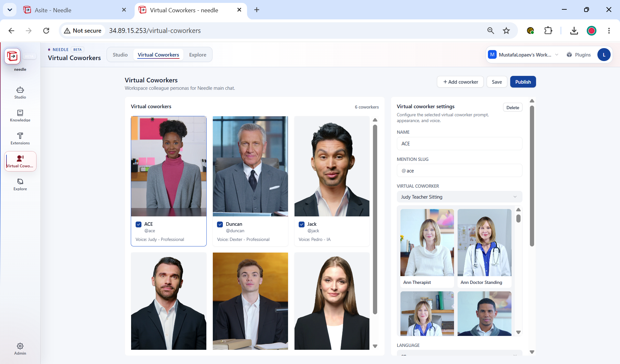Select the Virtual Coworkers top tab
Viewport: 620px width, 364px height.
(158, 55)
